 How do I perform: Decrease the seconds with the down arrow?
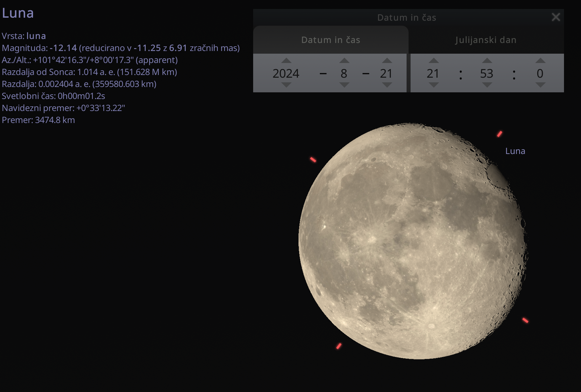point(540,85)
